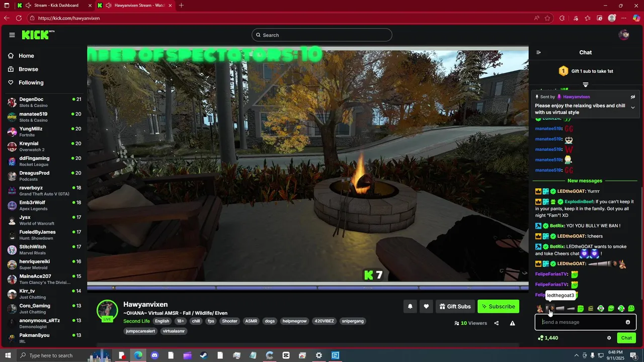Open the Edge favorites list

(588, 18)
